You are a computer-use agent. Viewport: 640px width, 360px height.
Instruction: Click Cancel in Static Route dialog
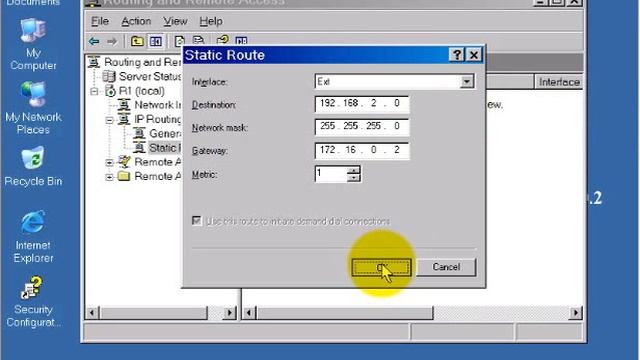pyautogui.click(x=446, y=267)
